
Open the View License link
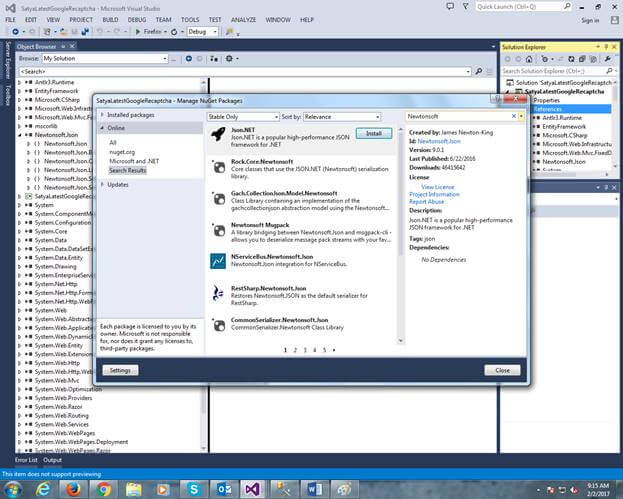click(437, 187)
